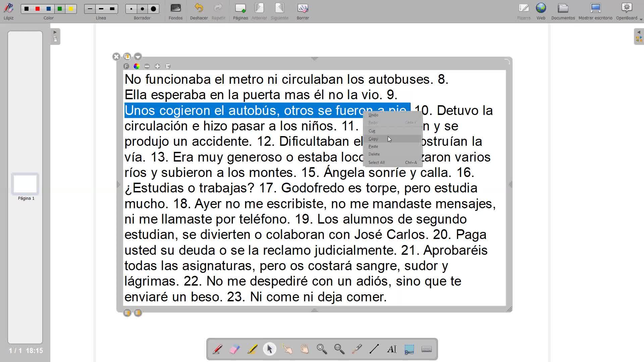Select the straight line drawing tool
Screen dimensions: 644x362
coord(374,349)
